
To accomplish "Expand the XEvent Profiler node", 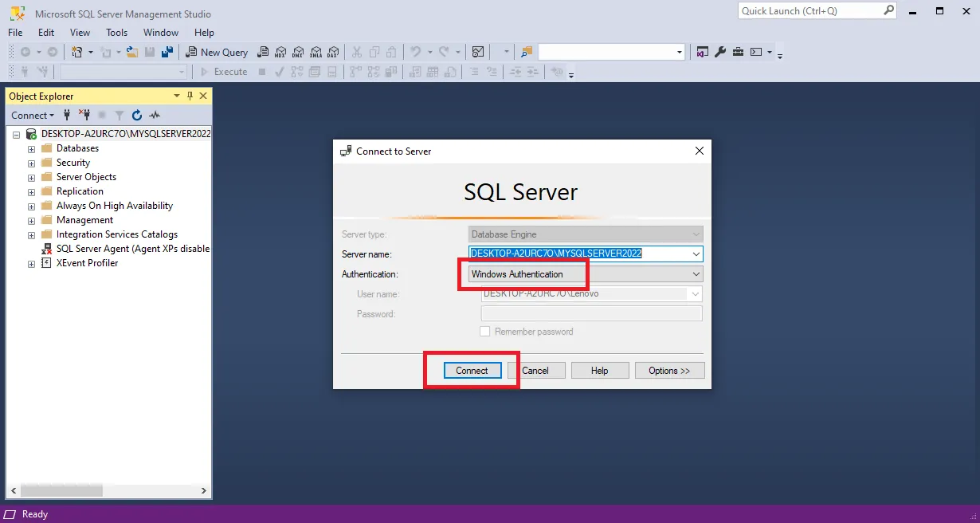I will [31, 264].
